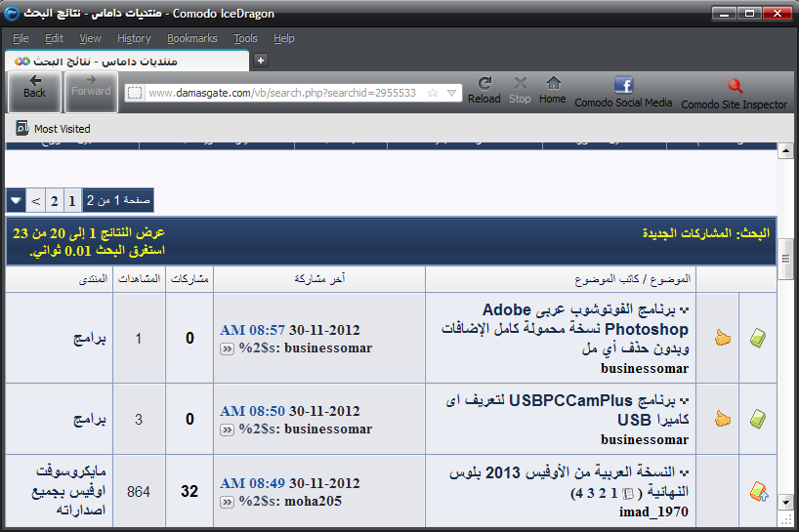Go to next page with < link
Viewport: 799px width, 532px height.
tap(36, 201)
